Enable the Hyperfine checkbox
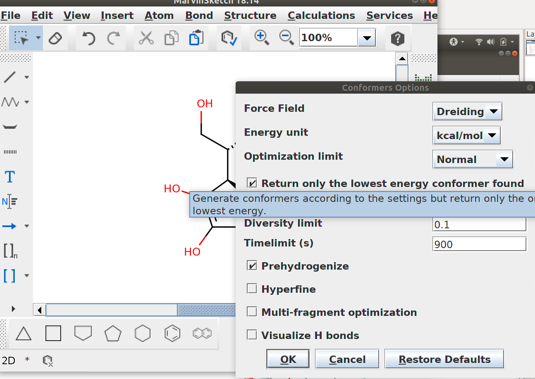This screenshot has height=379, width=535. [x=252, y=289]
